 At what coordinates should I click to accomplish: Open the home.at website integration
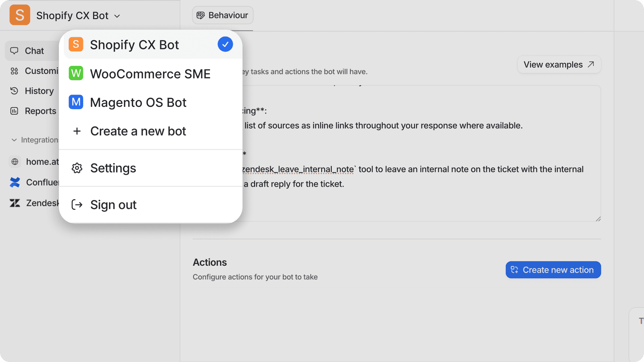pos(15,162)
